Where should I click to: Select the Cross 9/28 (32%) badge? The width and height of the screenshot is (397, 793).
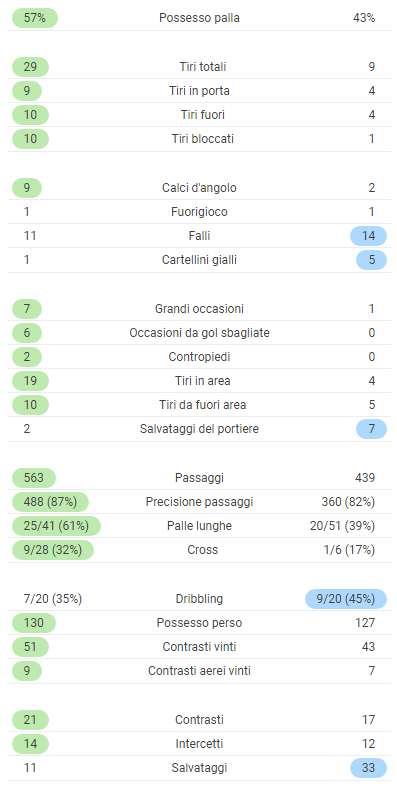point(53,550)
